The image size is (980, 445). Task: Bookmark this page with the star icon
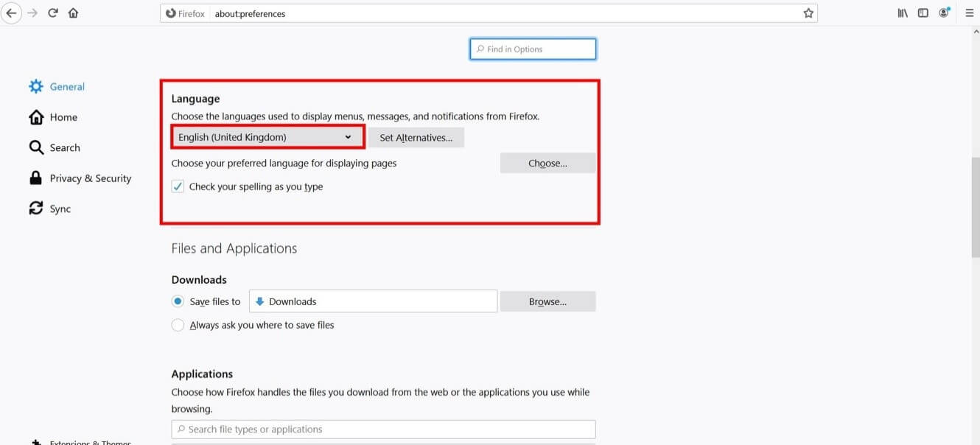[808, 13]
